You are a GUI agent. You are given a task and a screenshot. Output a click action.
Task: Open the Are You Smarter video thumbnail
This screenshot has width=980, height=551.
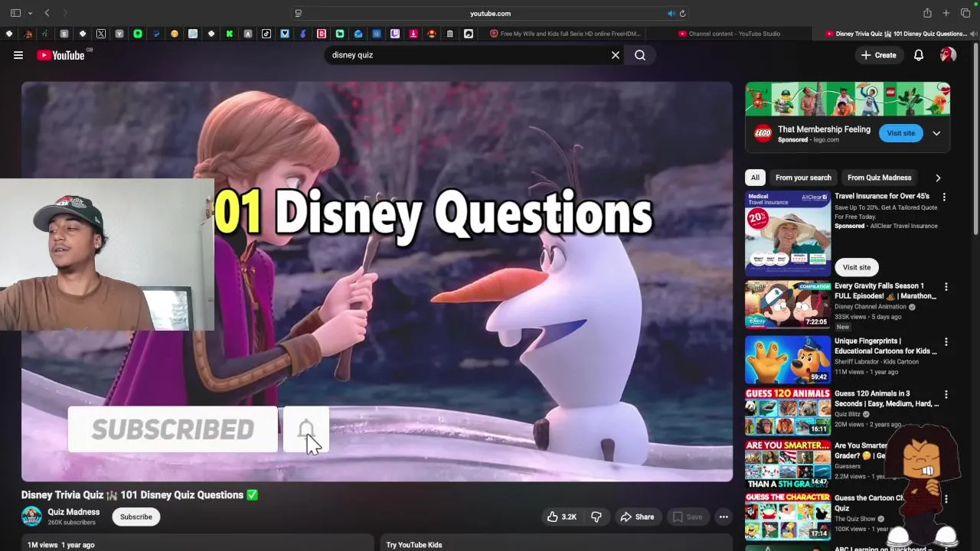coord(788,464)
